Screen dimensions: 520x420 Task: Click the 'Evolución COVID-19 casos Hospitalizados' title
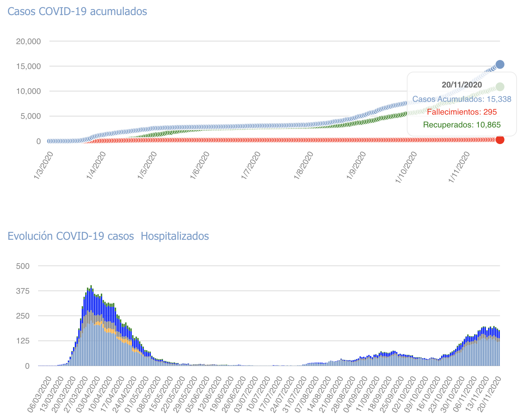point(108,236)
